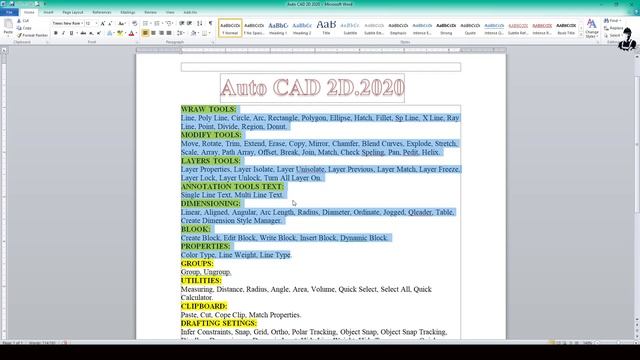Open the Select dropdown in the Editing group
Image resolution: width=640 pixels, height=360 pixels.
pos(613,36)
